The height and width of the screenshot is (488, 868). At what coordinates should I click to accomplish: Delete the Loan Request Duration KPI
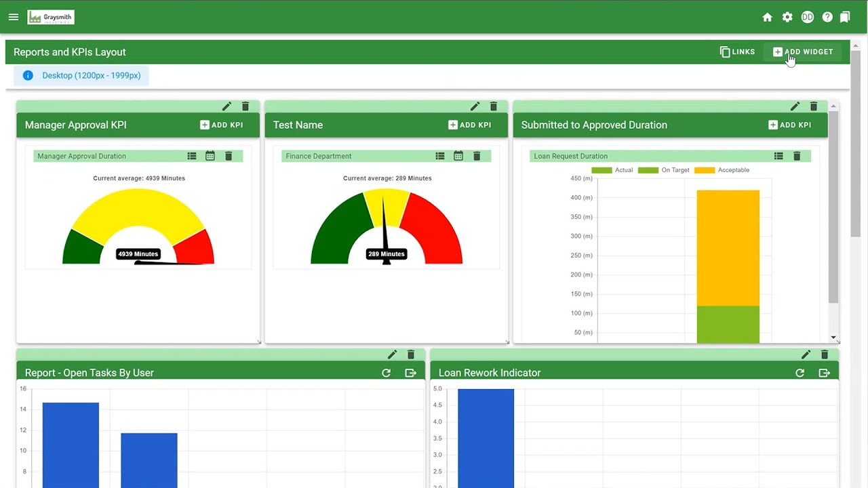(797, 156)
